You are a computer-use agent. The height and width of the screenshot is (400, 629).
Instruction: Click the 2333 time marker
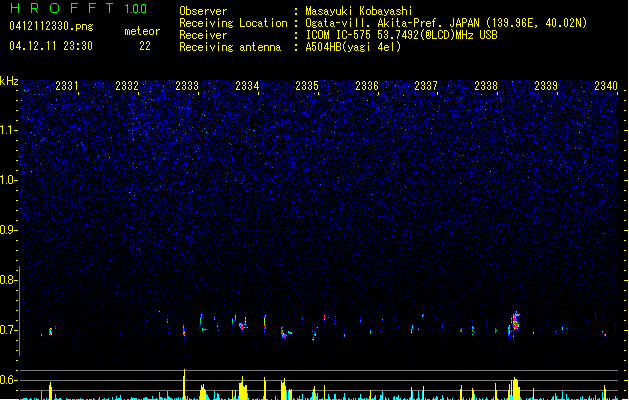point(187,86)
